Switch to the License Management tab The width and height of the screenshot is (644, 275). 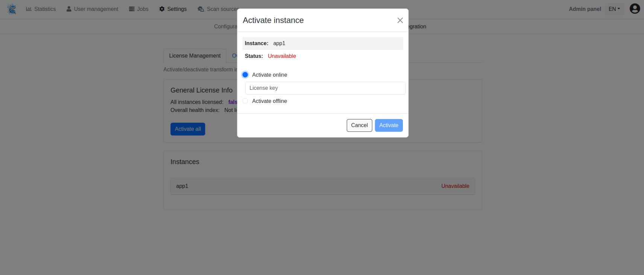click(x=194, y=56)
